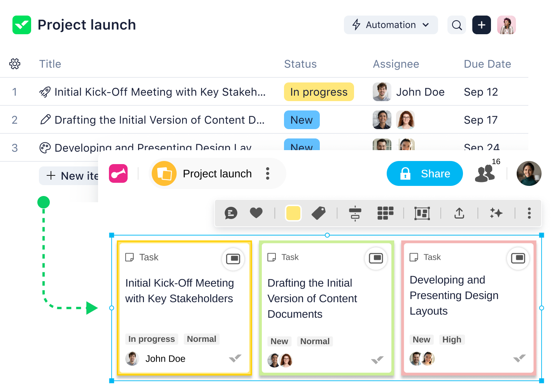Complete the Developing Design Layouts card checkmark
The image size is (554, 392).
pyautogui.click(x=519, y=359)
